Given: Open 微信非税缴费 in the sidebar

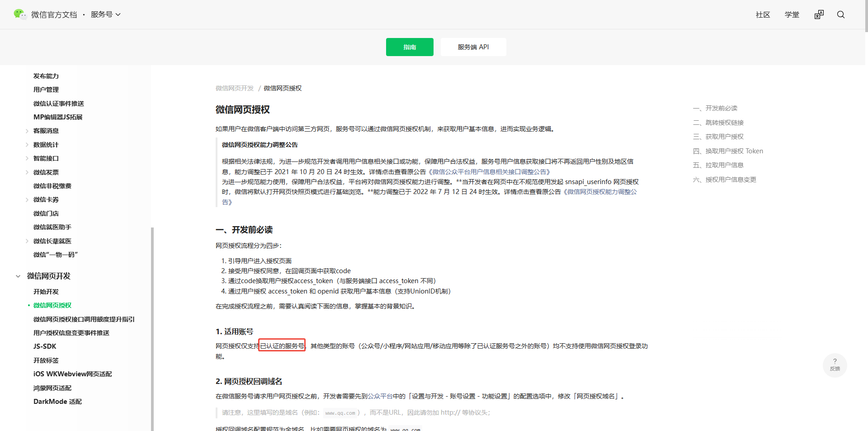Looking at the screenshot, I should (52, 186).
